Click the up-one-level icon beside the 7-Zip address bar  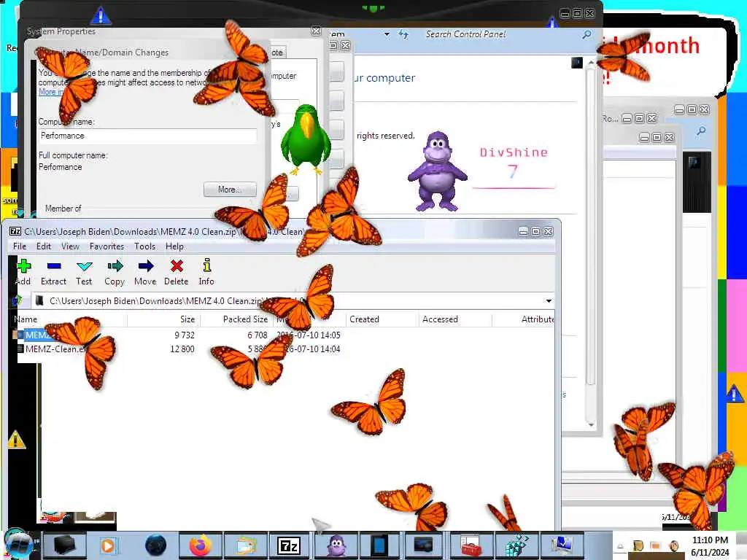18,301
